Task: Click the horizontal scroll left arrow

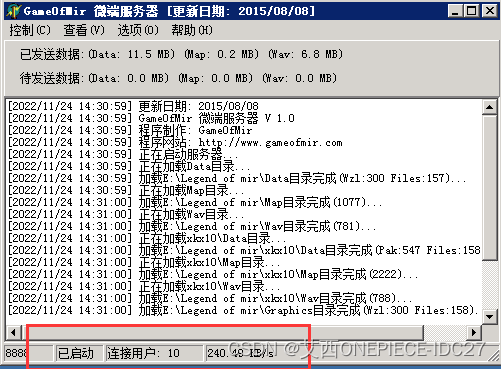Action: point(13,332)
